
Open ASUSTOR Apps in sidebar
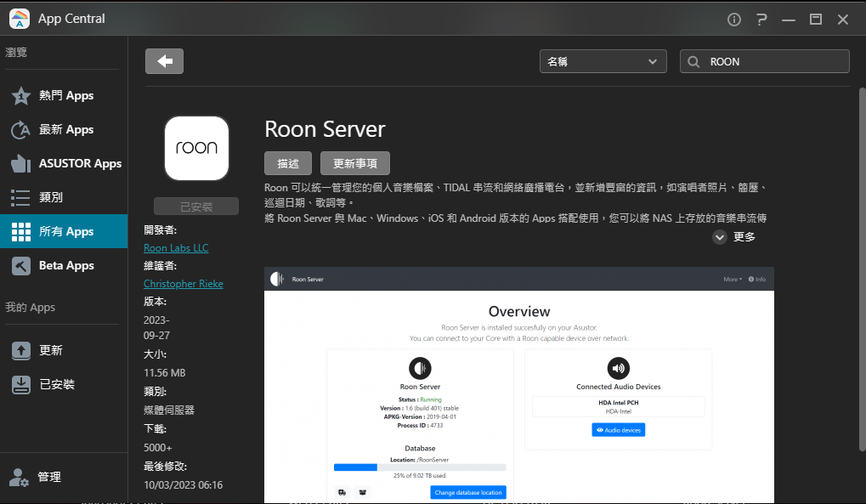tap(64, 163)
